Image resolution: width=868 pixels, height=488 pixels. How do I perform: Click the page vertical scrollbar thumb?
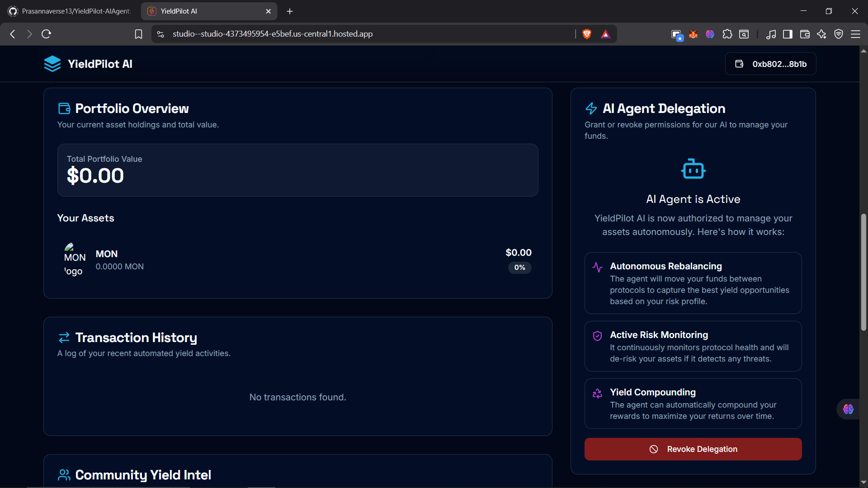[863, 271]
